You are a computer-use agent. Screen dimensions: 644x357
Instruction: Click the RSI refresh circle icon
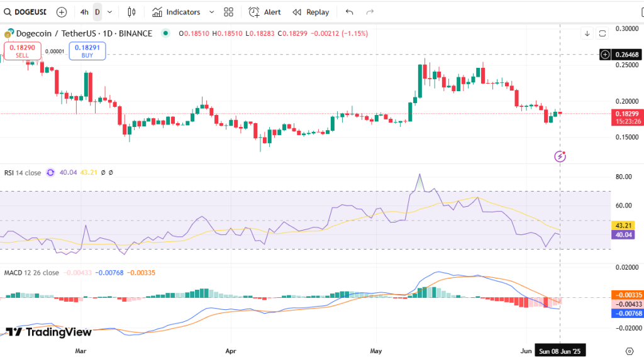50,173
